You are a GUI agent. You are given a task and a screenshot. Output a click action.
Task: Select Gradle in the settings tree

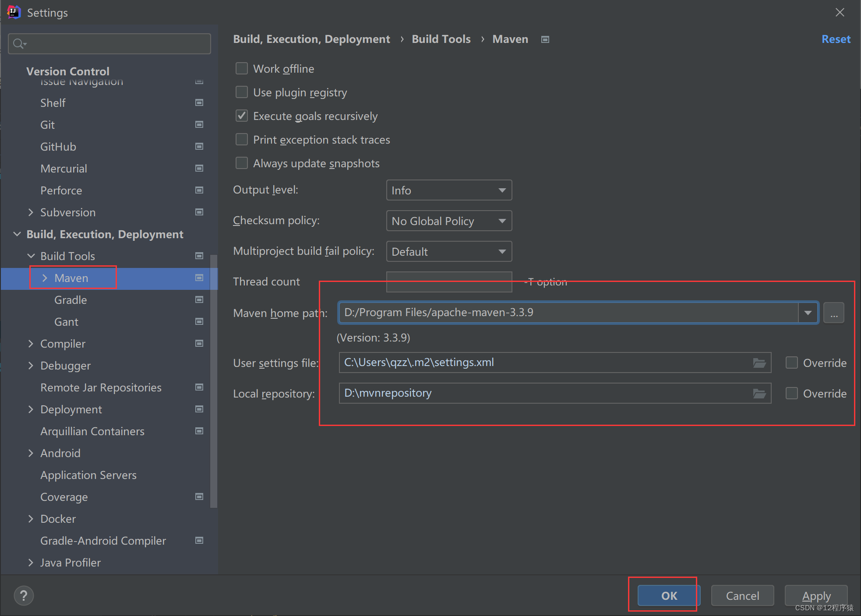point(71,300)
